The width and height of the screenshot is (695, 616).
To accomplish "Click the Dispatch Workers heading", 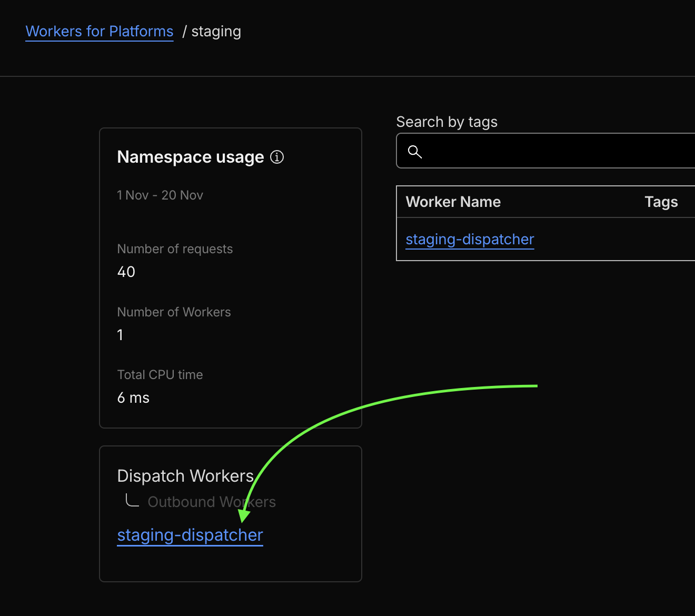I will pyautogui.click(x=185, y=476).
